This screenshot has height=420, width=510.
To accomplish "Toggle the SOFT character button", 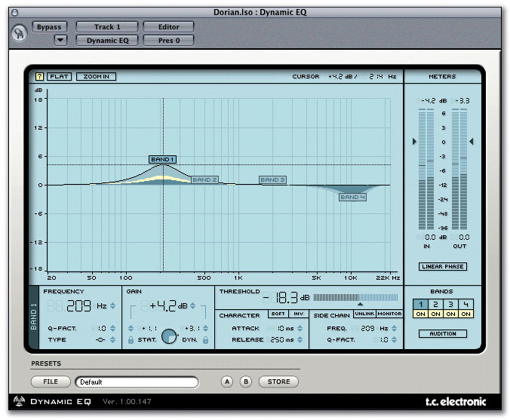I will (278, 314).
